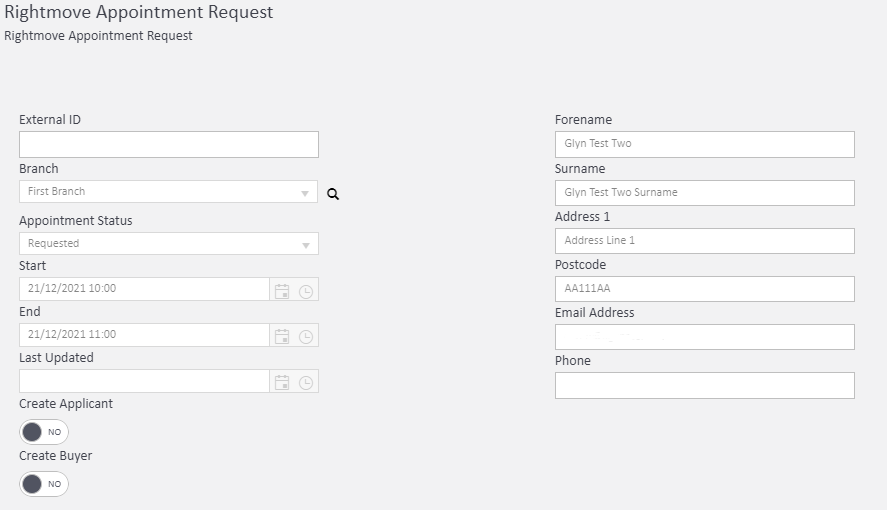
Task: Click the Branch search magnifier icon
Action: [333, 195]
